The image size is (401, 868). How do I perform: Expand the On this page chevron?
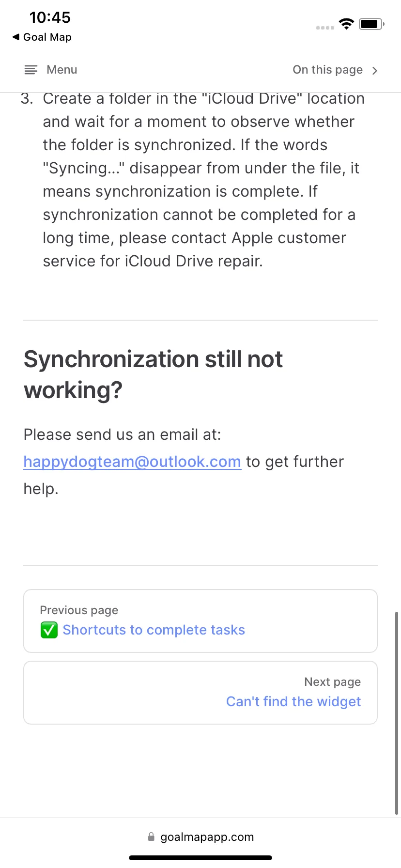tap(374, 71)
